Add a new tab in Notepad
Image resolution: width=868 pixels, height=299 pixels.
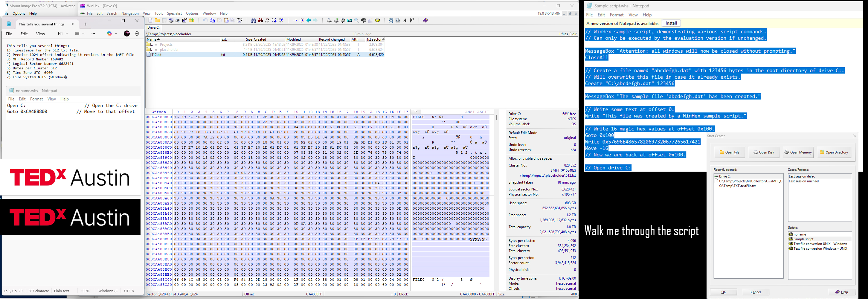click(x=86, y=24)
